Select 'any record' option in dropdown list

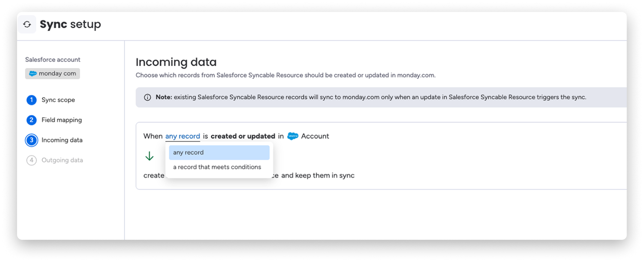[219, 153]
